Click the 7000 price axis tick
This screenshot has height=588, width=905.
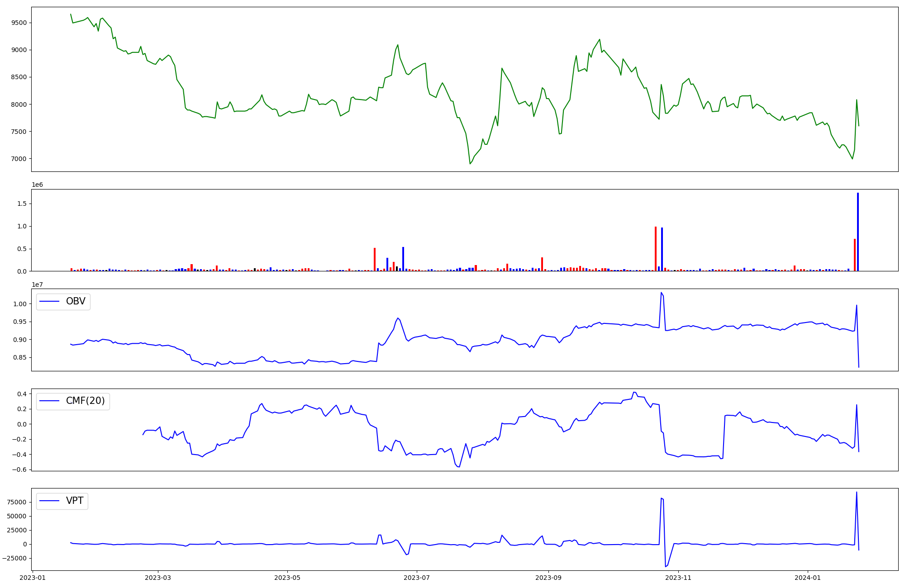coord(19,159)
